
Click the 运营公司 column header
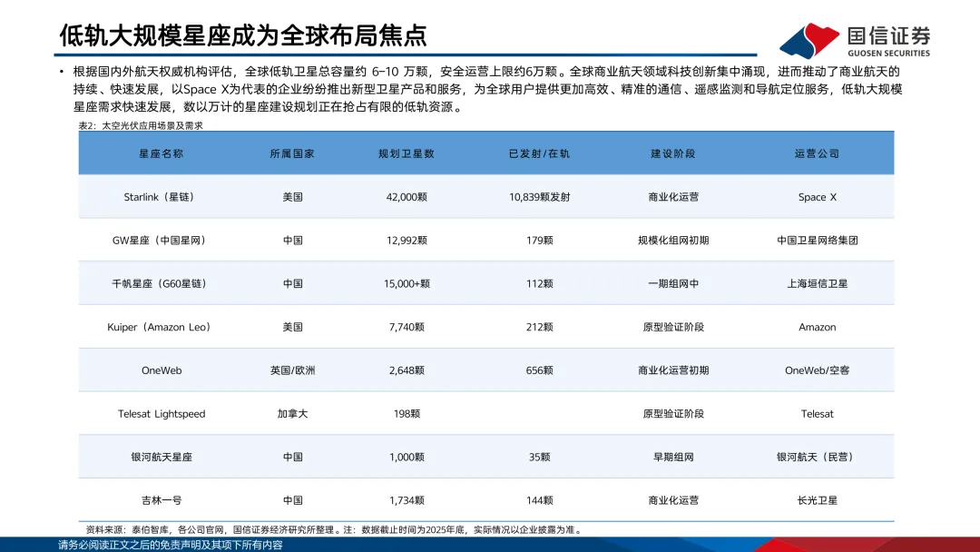817,153
